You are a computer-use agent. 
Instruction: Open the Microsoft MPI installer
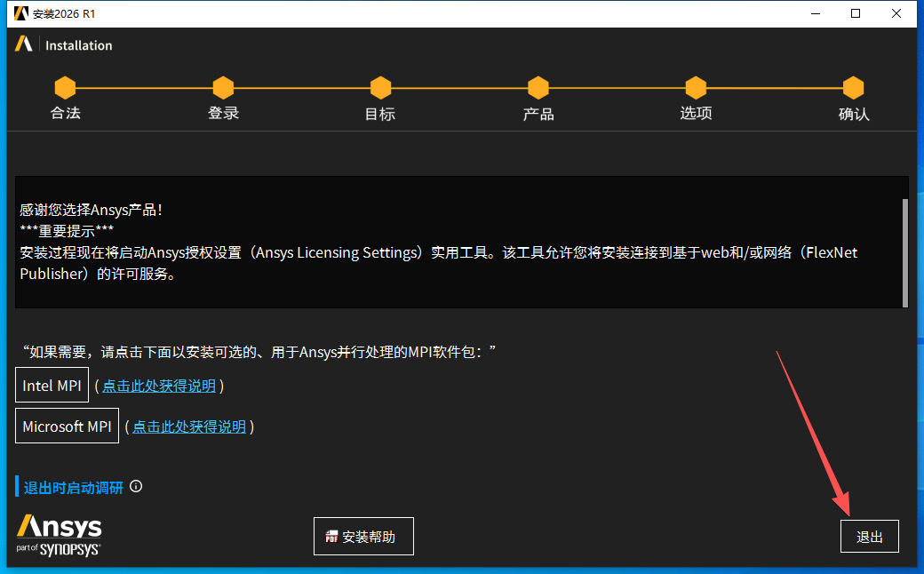pos(67,426)
